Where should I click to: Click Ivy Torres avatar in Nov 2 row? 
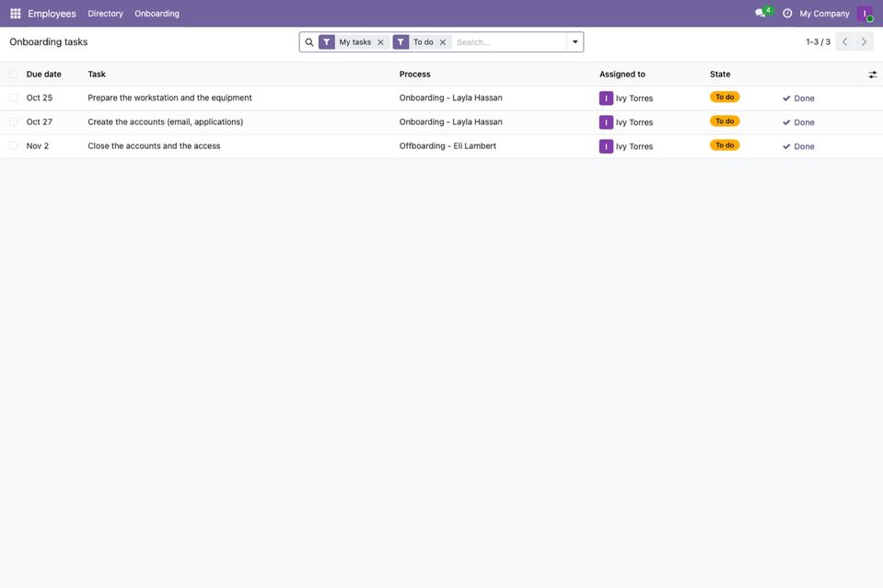(606, 146)
